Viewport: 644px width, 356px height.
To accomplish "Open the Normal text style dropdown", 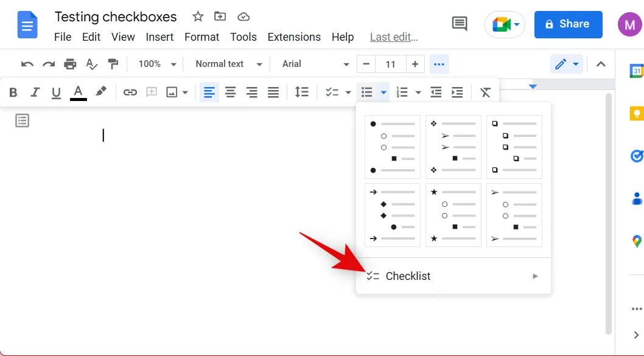I will pyautogui.click(x=229, y=64).
